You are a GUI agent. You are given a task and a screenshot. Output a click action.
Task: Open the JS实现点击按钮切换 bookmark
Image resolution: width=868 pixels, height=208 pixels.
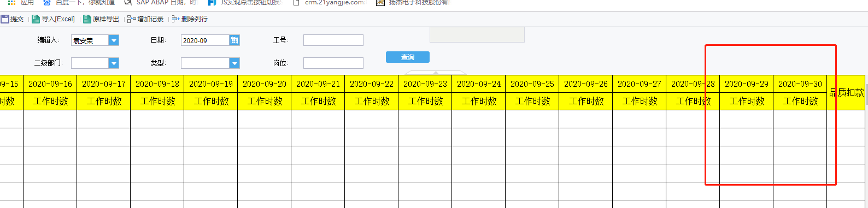tap(245, 3)
